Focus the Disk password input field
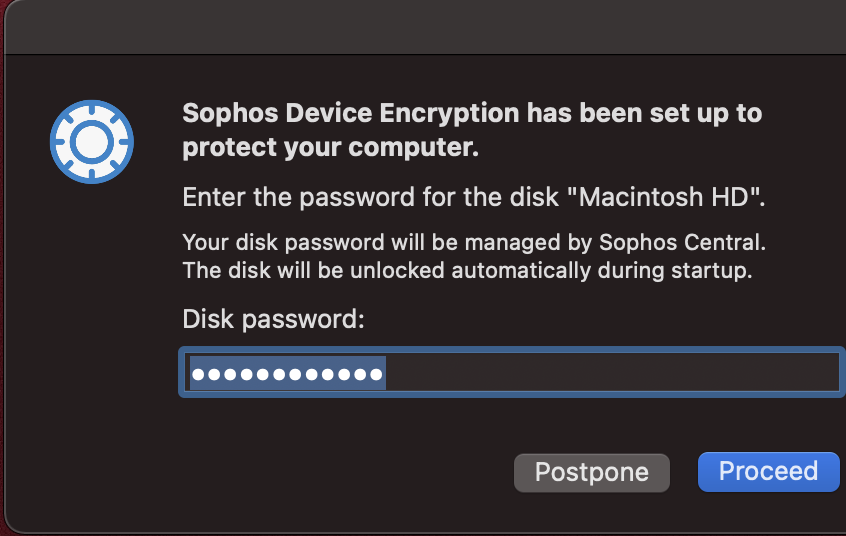This screenshot has height=536, width=846. [511, 372]
